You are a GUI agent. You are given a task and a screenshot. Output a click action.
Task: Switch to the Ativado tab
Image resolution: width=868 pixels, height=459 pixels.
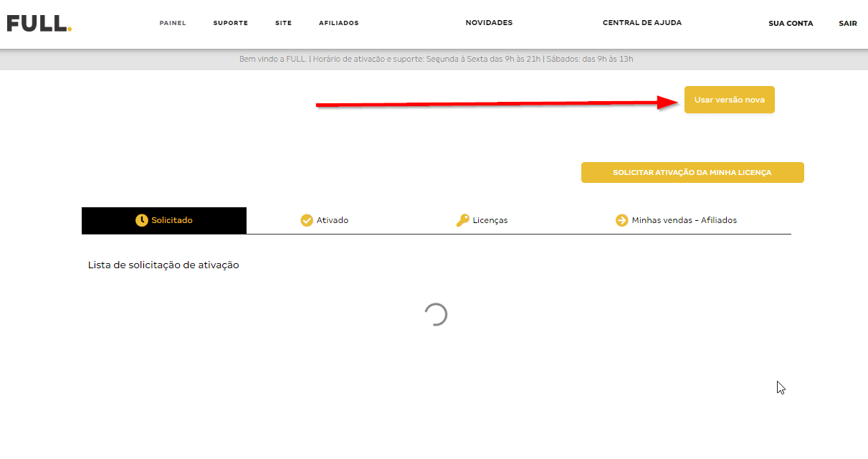(325, 220)
